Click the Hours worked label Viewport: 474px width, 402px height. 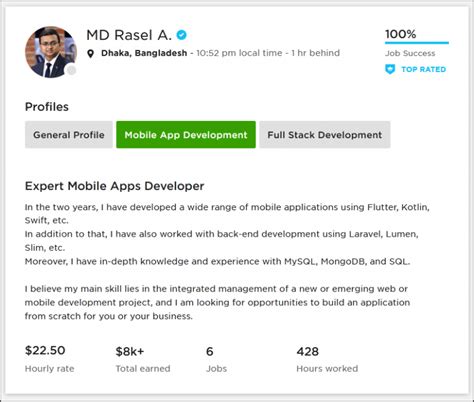click(x=327, y=369)
